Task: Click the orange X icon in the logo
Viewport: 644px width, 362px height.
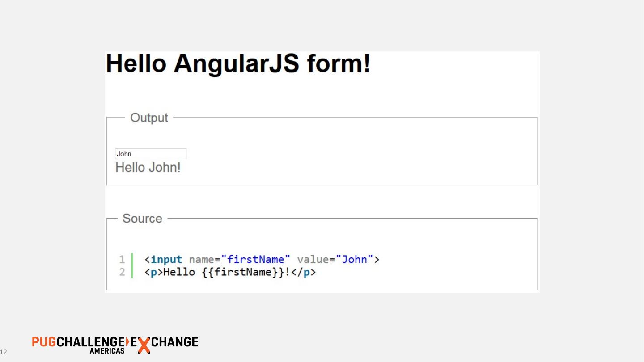Action: click(144, 345)
